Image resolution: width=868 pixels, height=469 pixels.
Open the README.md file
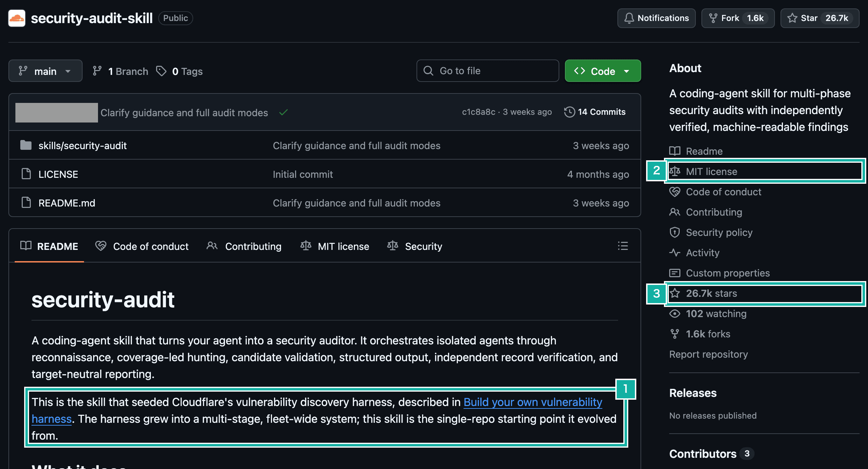[67, 203]
